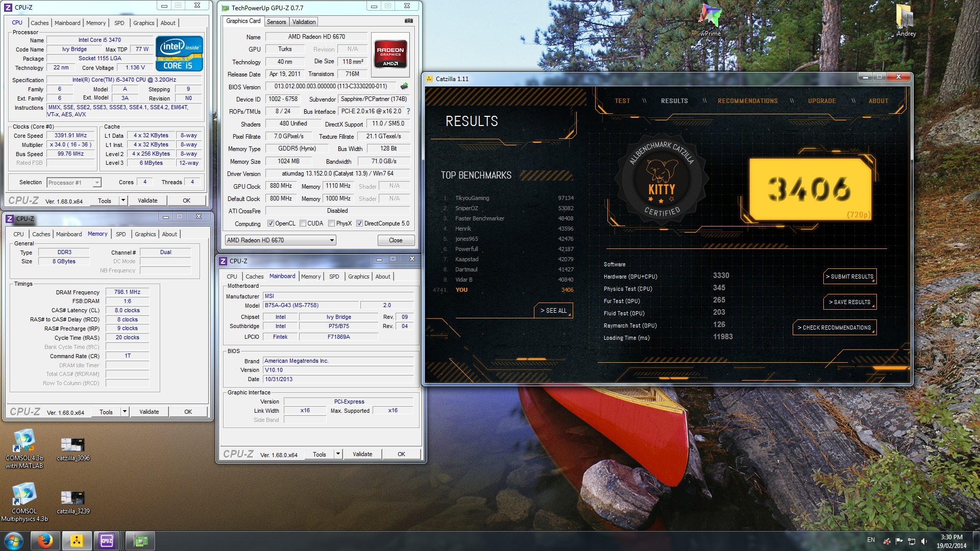980x551 pixels.
Task: Select the catzilla_3096 desktop file
Action: click(x=73, y=449)
